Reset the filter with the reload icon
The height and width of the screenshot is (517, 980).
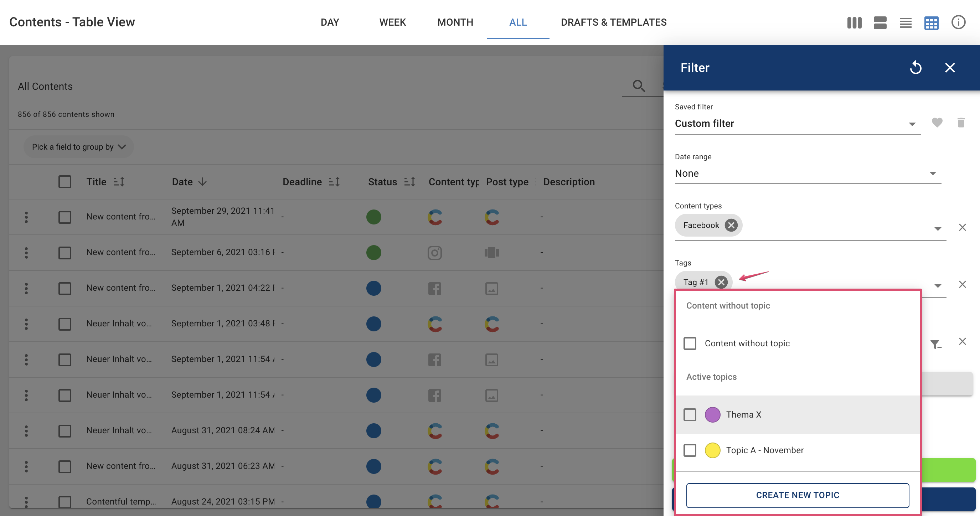pos(916,68)
